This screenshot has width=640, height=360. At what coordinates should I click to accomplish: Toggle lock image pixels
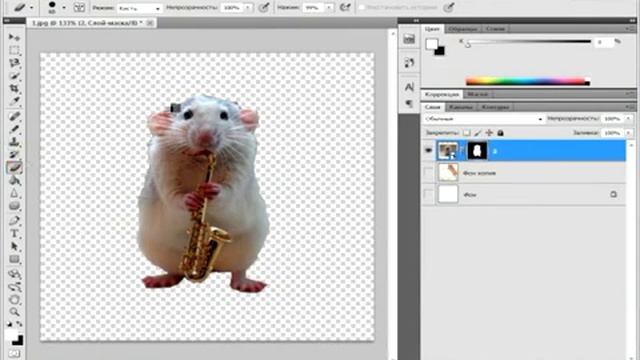coord(478,133)
